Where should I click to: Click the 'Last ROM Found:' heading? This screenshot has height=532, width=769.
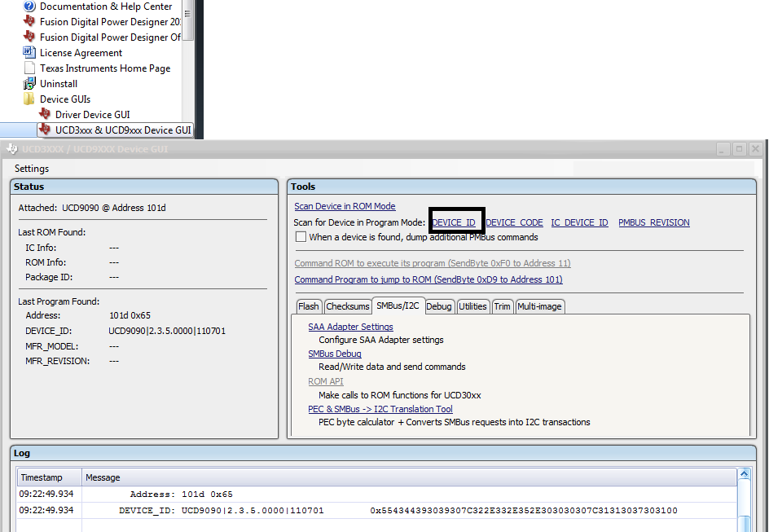[51, 232]
